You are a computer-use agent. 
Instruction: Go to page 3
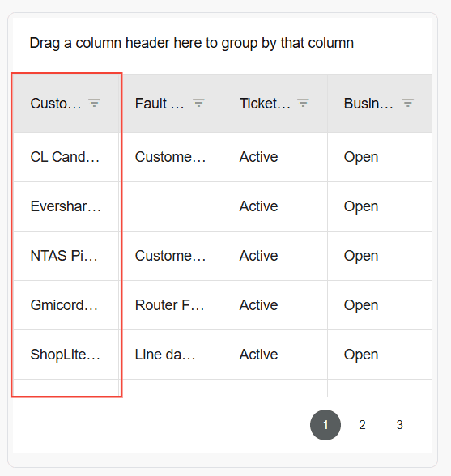tap(400, 425)
